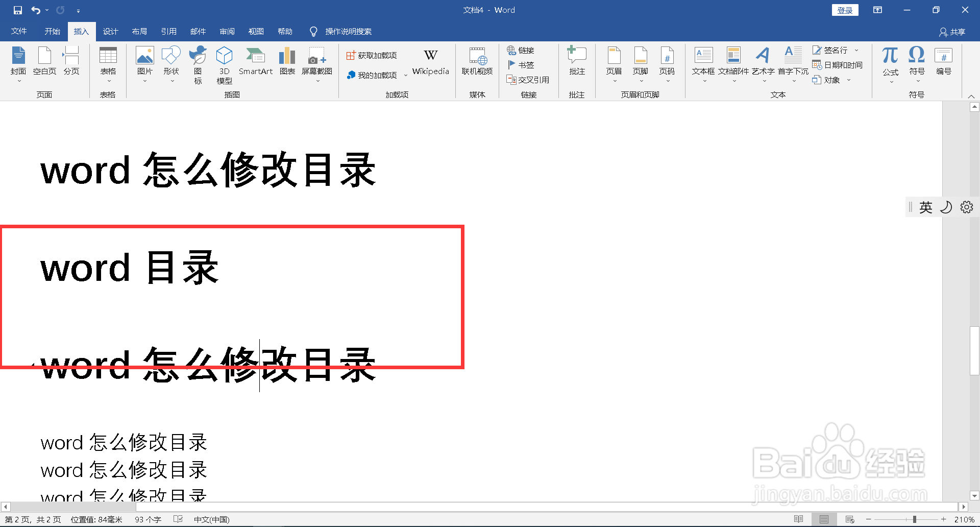980x527 pixels.
Task: Open document parts (文档部件)
Action: [733, 64]
